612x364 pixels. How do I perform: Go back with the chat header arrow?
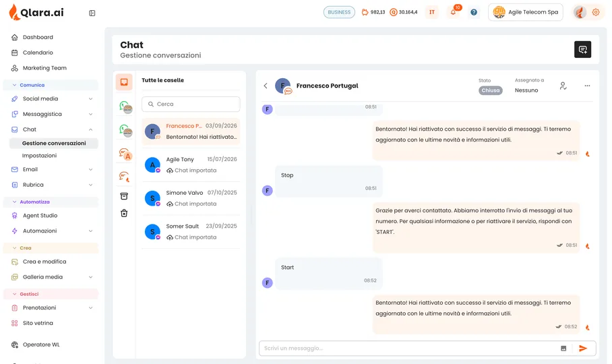click(x=266, y=86)
